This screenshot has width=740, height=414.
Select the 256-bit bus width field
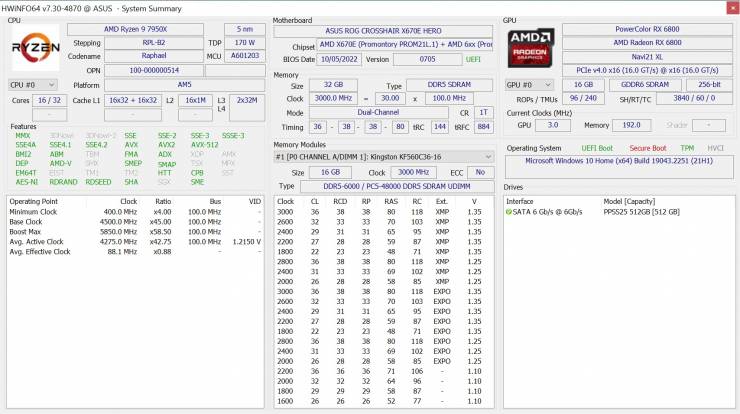[x=709, y=85]
